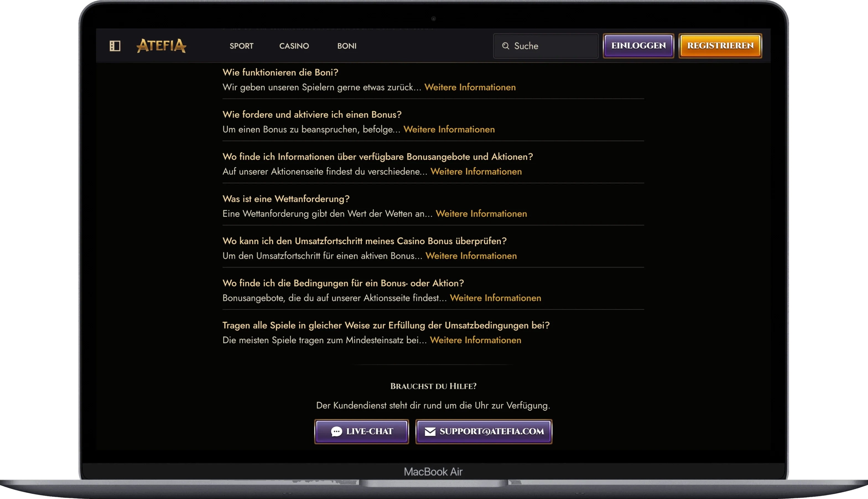
Task: Click the search magnifier icon
Action: point(505,46)
